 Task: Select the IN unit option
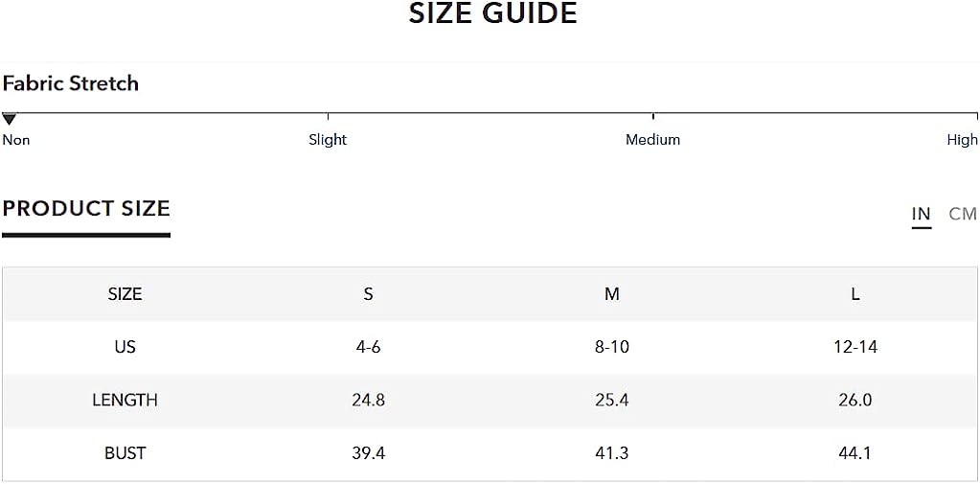click(x=922, y=214)
